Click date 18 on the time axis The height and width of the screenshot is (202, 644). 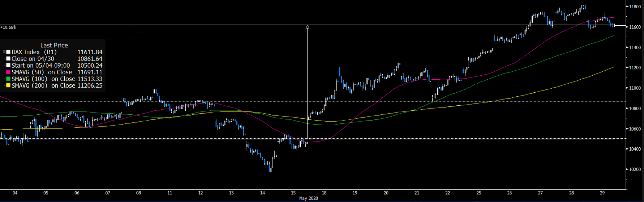324,193
